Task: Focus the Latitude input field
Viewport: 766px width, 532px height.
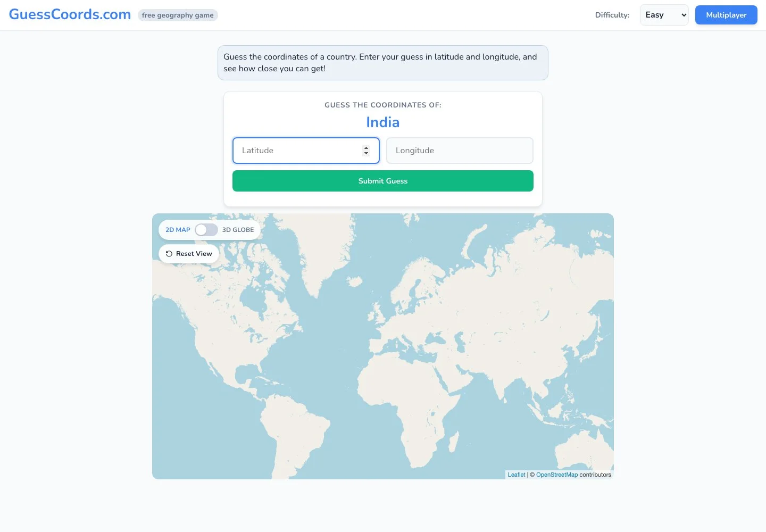Action: pyautogui.click(x=306, y=151)
